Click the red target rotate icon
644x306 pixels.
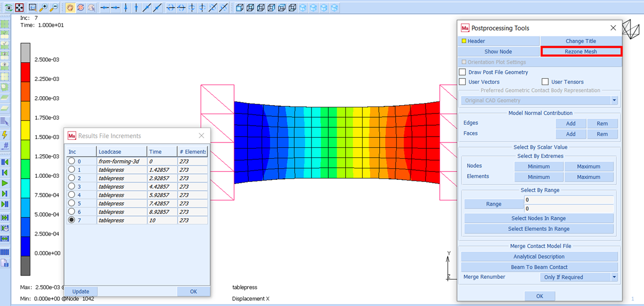80,8
